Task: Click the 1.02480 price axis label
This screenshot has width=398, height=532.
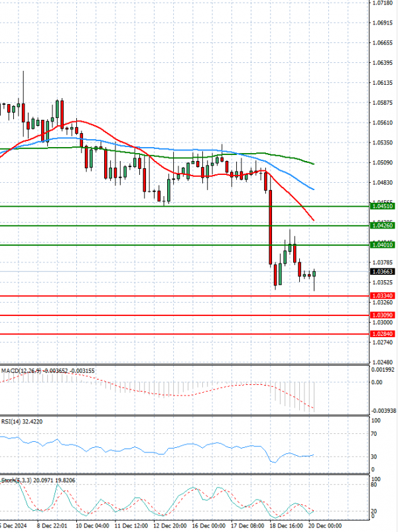Action: point(383,362)
